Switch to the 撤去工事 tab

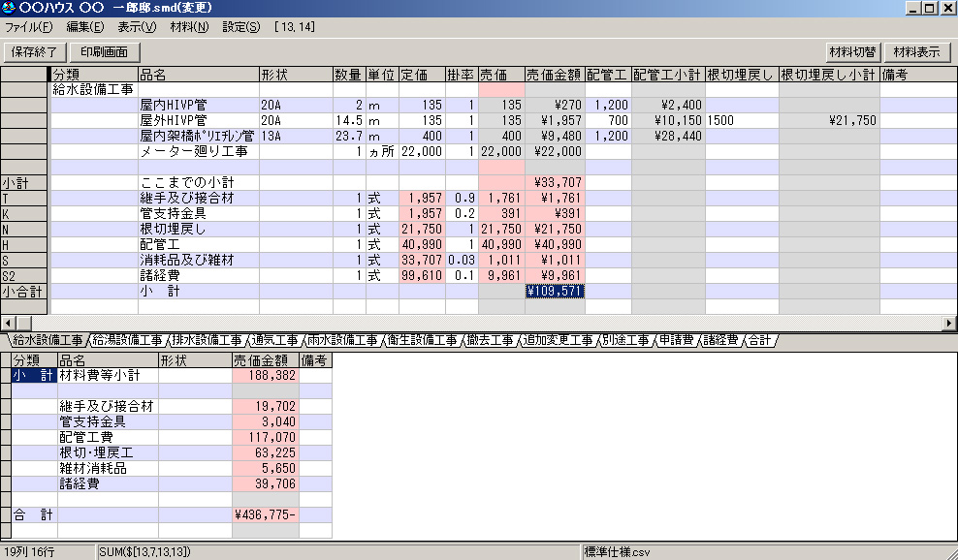pyautogui.click(x=490, y=340)
